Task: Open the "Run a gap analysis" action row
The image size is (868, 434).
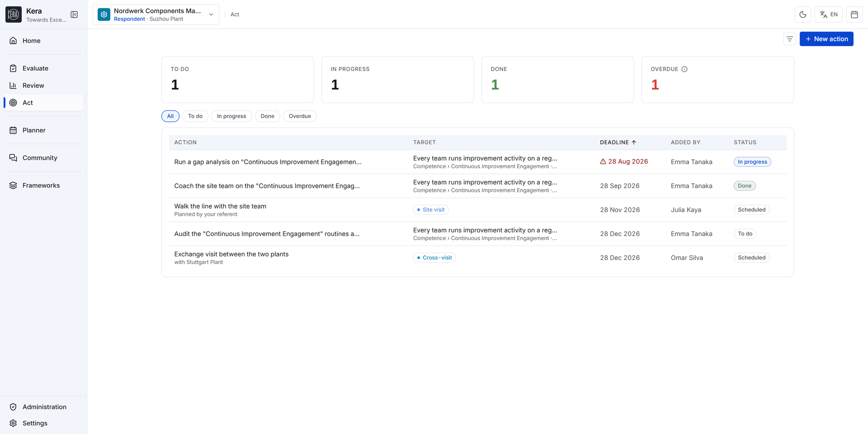Action: coord(478,162)
